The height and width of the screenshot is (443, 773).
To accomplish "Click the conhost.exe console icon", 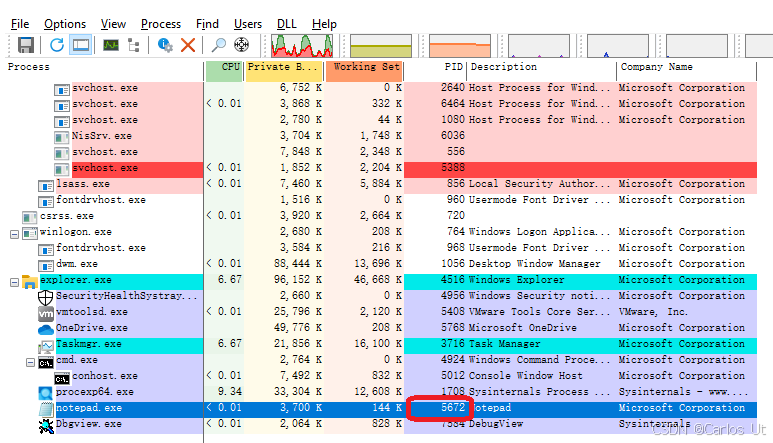I will [62, 379].
